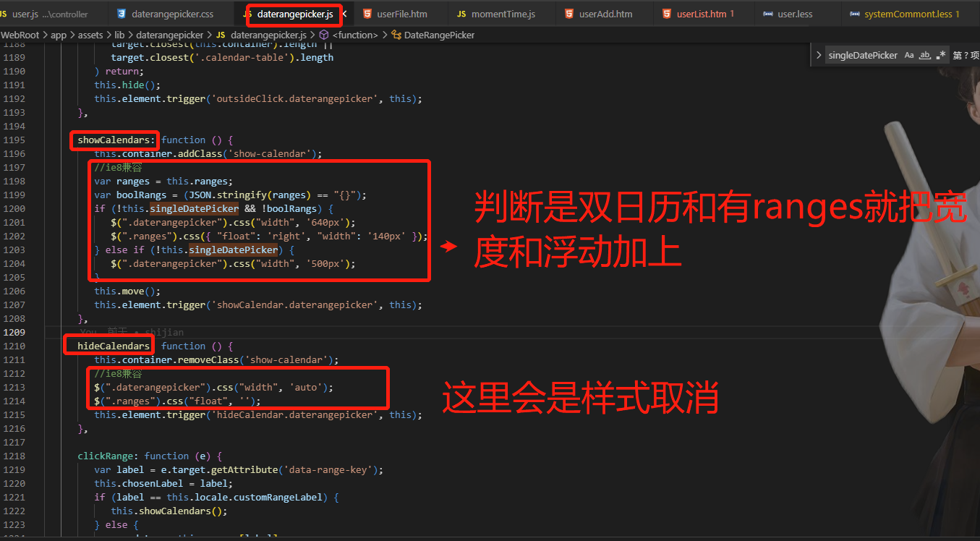Open the assets folder breadcrumb
Viewport: 980px width, 541px height.
click(90, 35)
